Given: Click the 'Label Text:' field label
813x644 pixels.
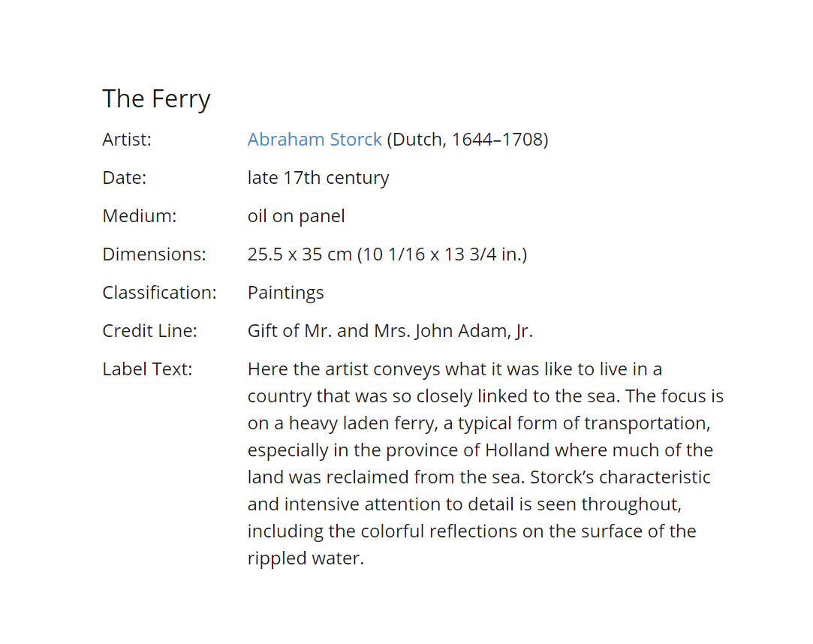Looking at the screenshot, I should coord(147,369).
